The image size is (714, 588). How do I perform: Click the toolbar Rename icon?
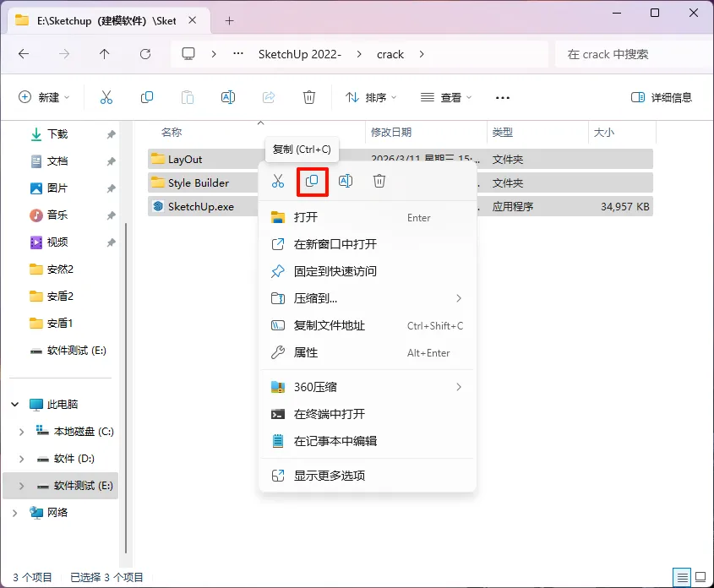click(x=227, y=97)
